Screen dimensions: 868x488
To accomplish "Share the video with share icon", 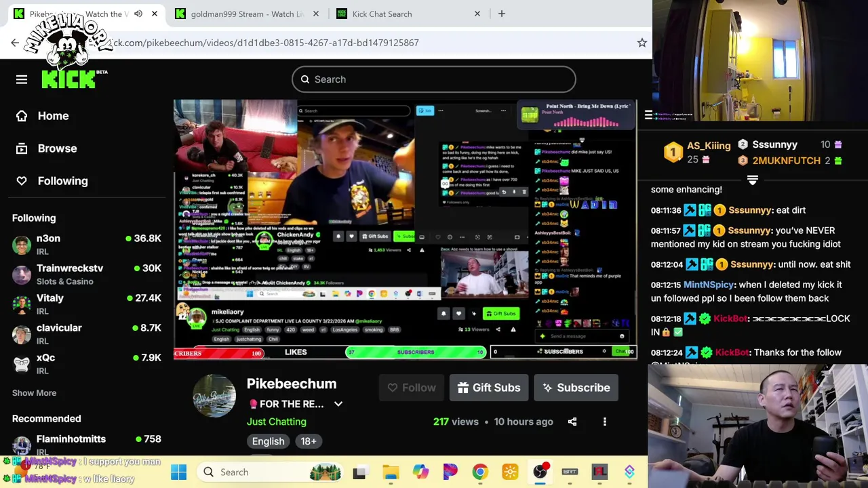I will [572, 422].
